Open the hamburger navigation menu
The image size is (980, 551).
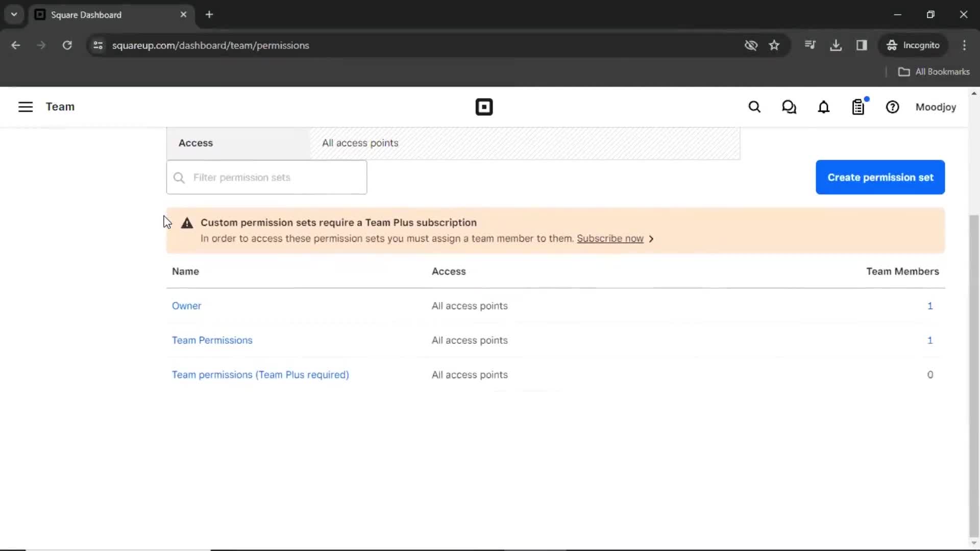click(x=26, y=107)
